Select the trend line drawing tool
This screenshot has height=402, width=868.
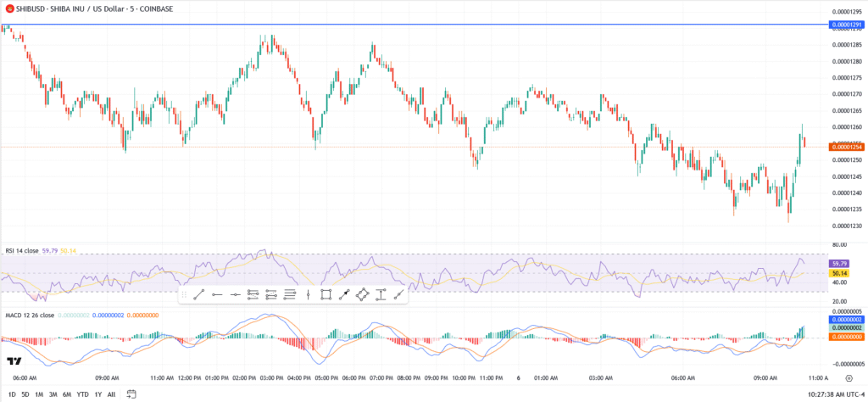[x=198, y=294]
